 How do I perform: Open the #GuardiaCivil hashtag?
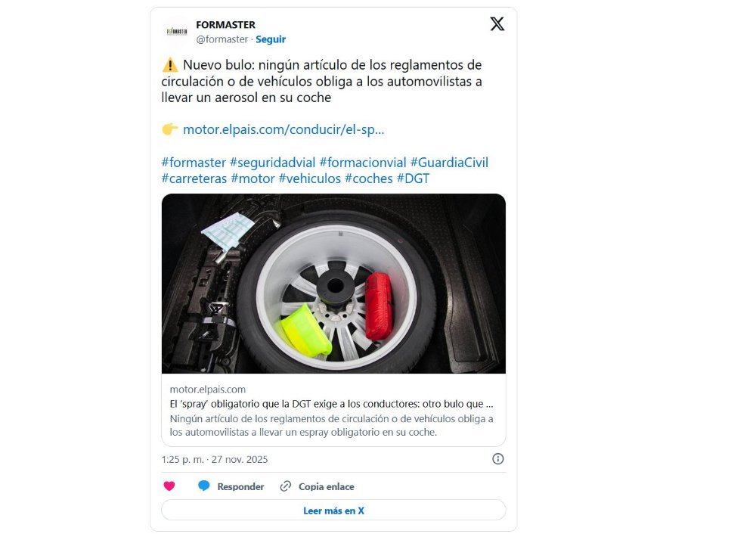pos(449,163)
